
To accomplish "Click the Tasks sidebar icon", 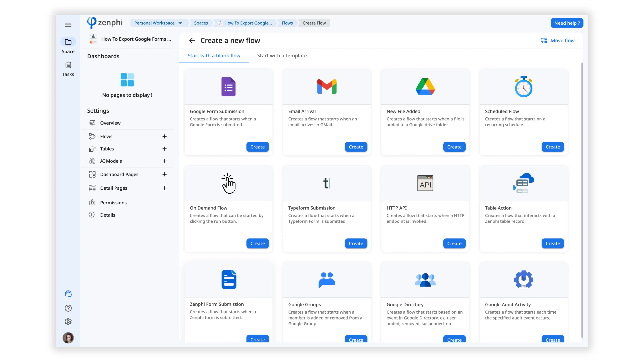I will [68, 65].
